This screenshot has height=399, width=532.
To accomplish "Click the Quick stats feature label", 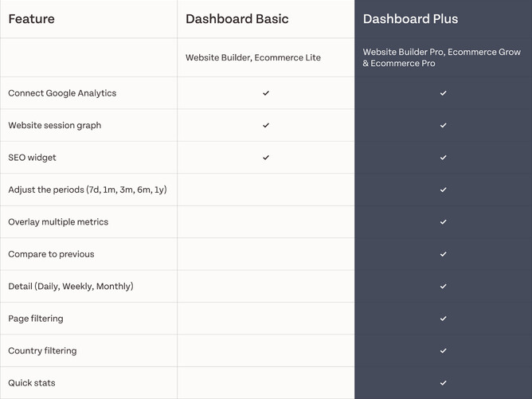I will click(32, 383).
